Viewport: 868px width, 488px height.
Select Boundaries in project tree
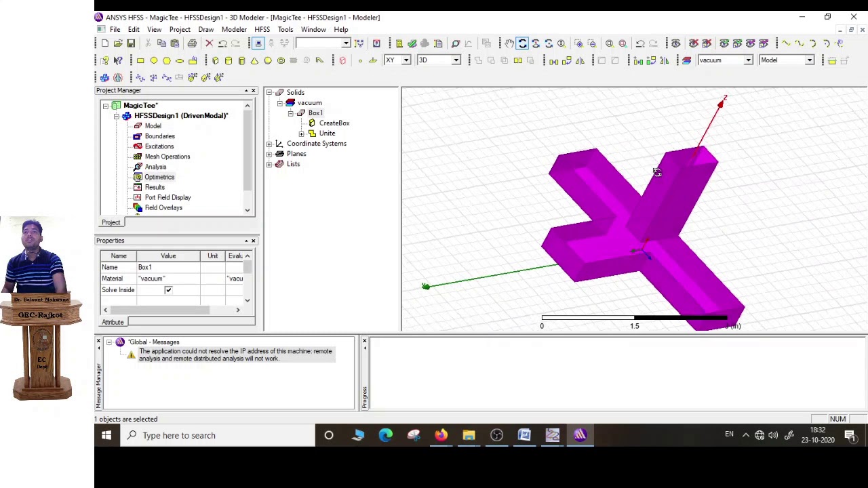pyautogui.click(x=159, y=136)
